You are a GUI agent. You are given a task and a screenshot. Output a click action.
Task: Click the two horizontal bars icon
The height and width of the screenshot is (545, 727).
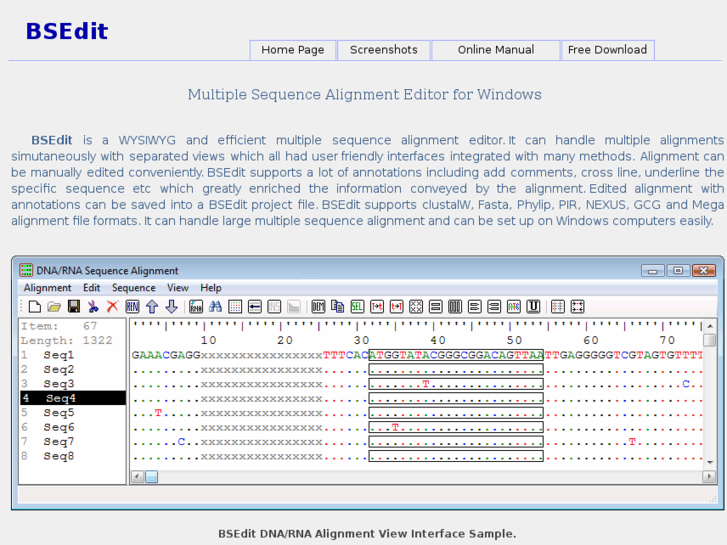(x=435, y=307)
